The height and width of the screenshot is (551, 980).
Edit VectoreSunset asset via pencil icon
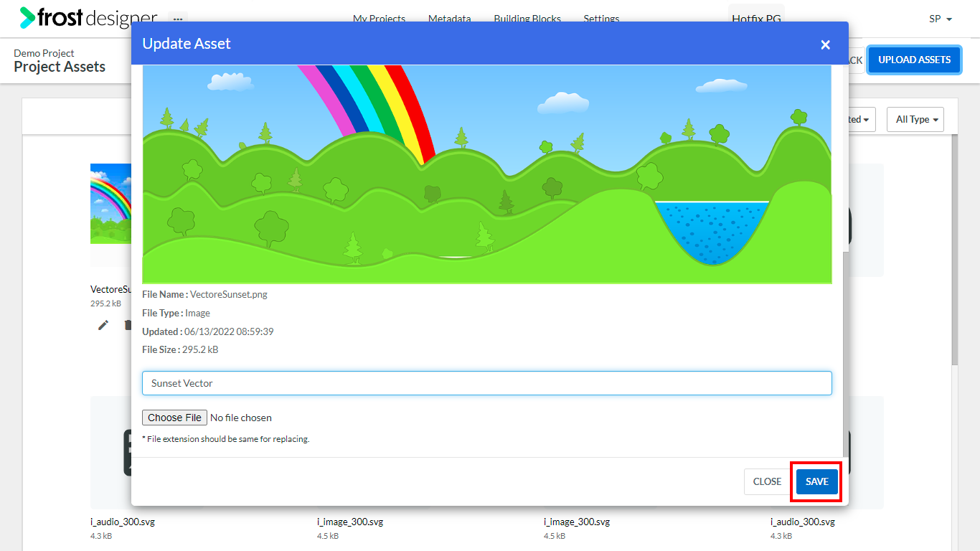(103, 325)
